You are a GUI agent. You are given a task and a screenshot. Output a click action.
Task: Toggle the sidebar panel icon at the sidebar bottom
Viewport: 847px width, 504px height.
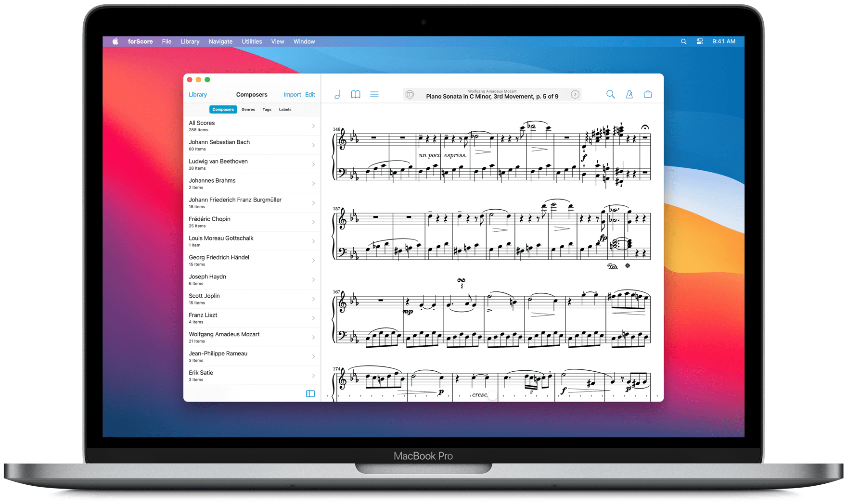click(310, 394)
